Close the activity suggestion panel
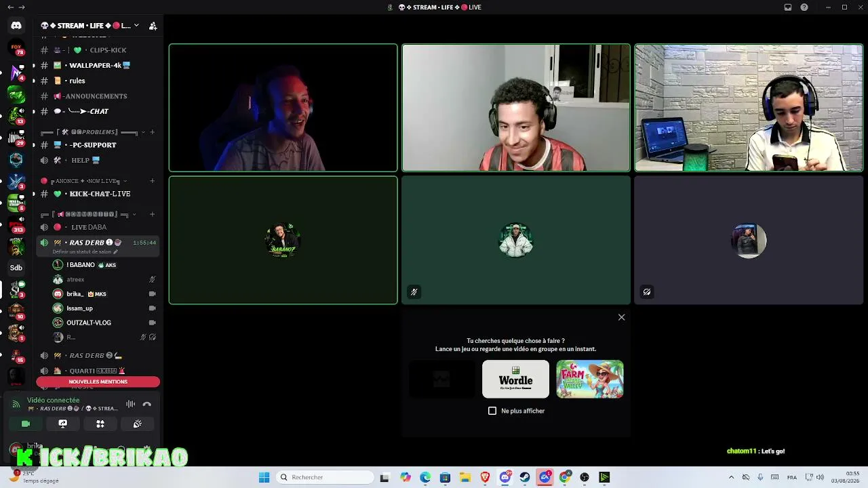This screenshot has width=868, height=488. click(x=621, y=317)
